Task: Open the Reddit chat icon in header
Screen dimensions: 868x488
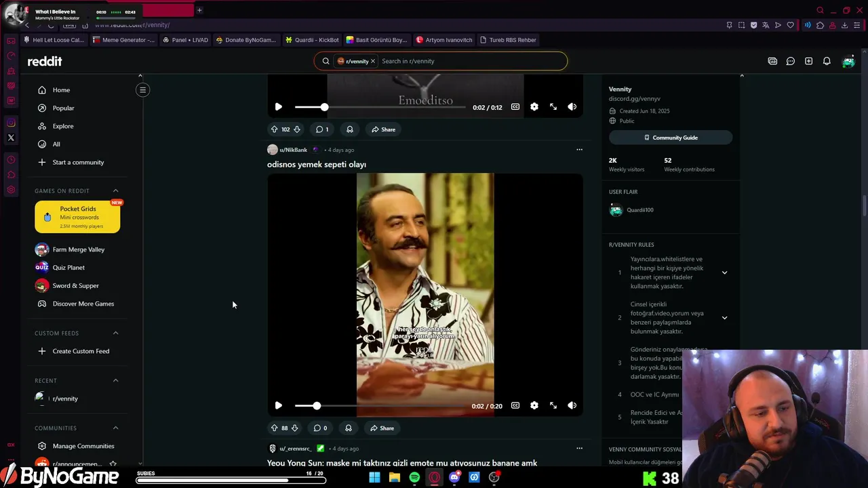Action: [x=790, y=61]
